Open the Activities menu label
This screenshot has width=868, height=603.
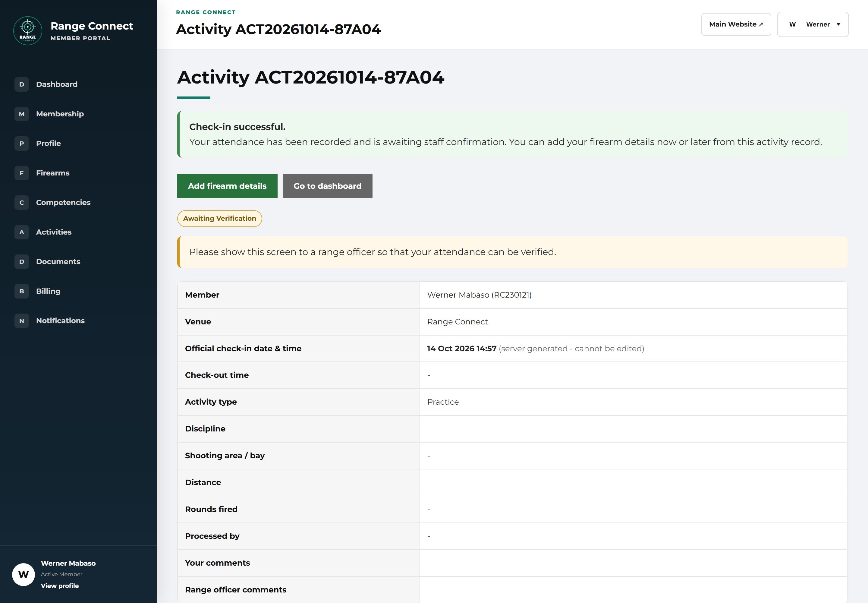coord(54,232)
